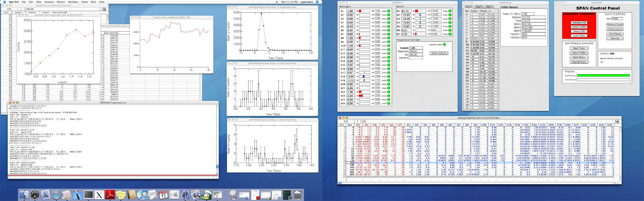Launch Terminal from the Dock
Screen dimensions: 644x201
pyautogui.click(x=89, y=194)
